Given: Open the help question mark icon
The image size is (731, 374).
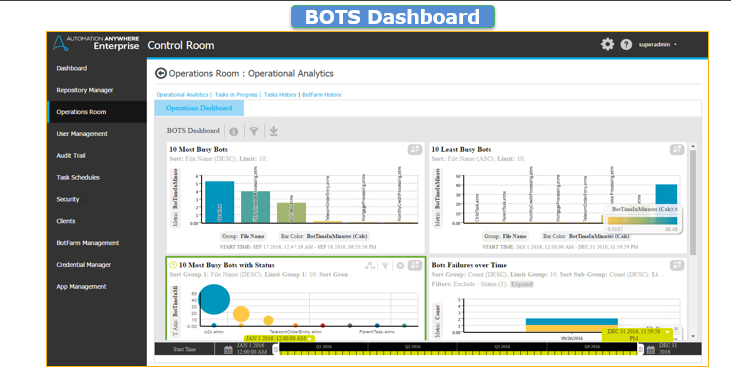Looking at the screenshot, I should 626,44.
